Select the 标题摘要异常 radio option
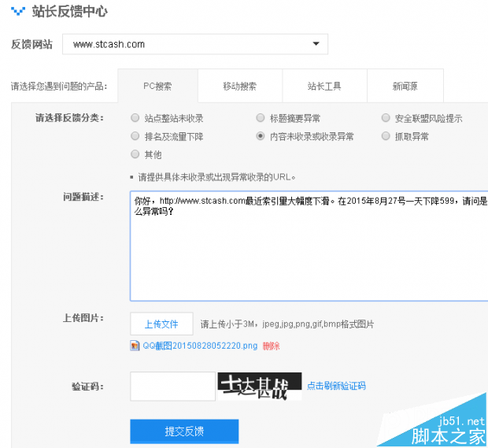 [261, 118]
